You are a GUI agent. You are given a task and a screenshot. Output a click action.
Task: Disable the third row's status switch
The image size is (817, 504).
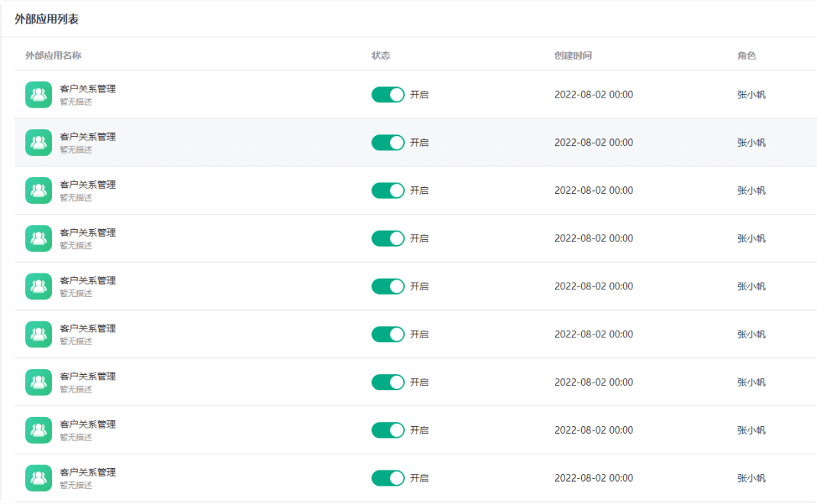(x=388, y=190)
